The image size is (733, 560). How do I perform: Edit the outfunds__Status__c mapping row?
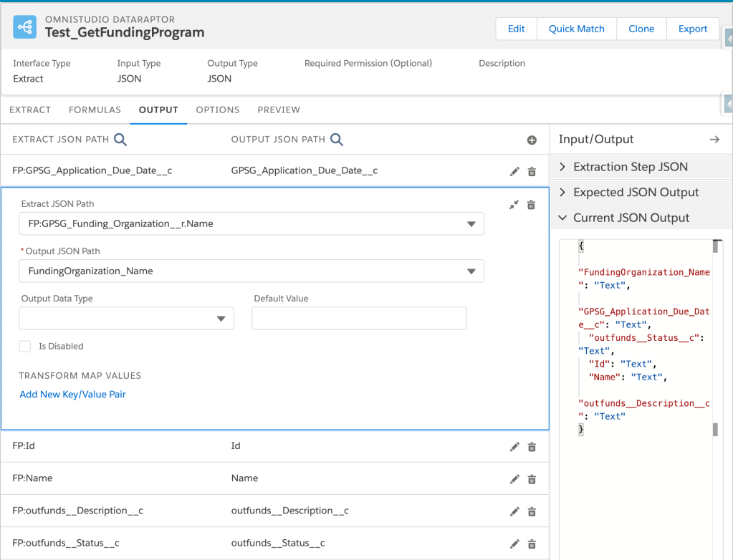coord(514,544)
